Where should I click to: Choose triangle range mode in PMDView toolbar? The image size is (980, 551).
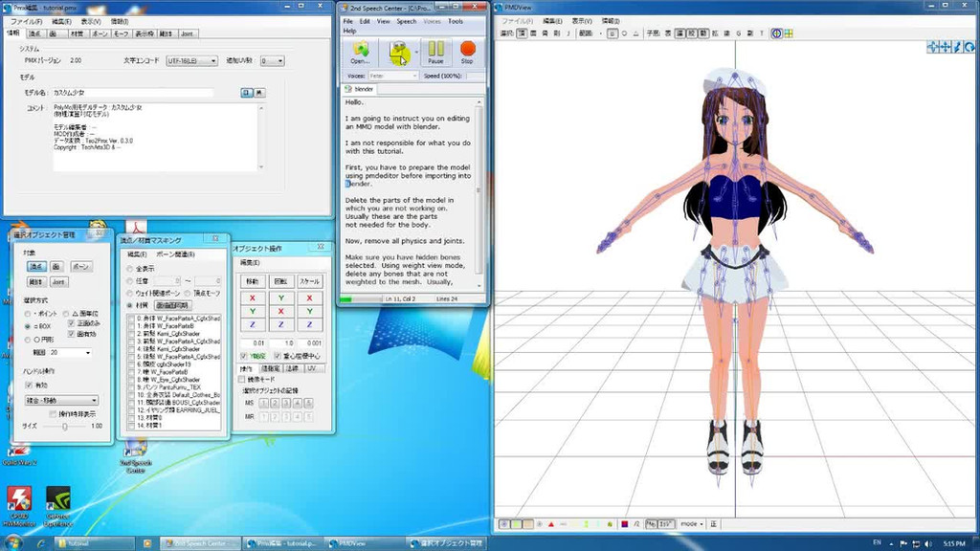(635, 33)
